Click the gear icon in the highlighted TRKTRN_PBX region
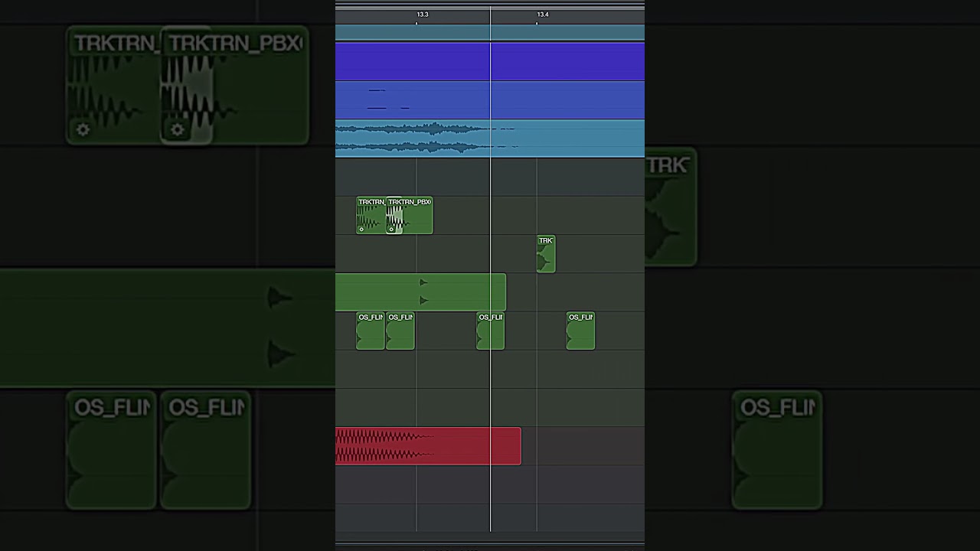Viewport: 980px width, 551px height. pyautogui.click(x=391, y=229)
